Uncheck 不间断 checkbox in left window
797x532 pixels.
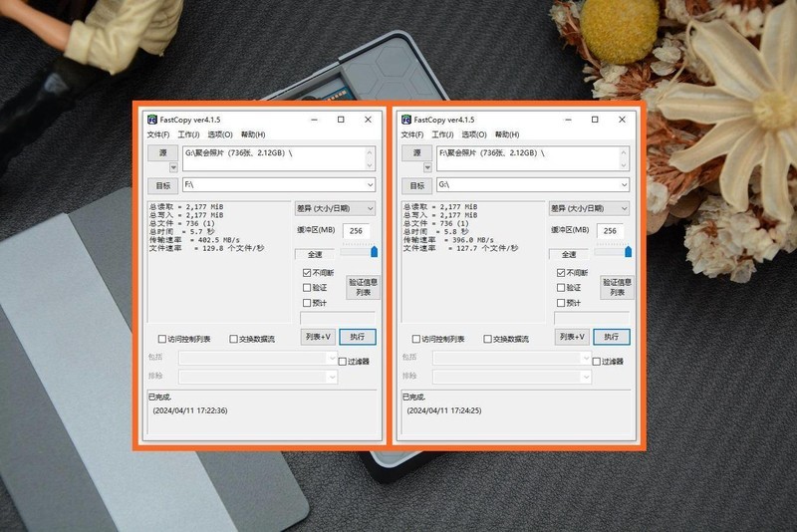click(x=307, y=273)
